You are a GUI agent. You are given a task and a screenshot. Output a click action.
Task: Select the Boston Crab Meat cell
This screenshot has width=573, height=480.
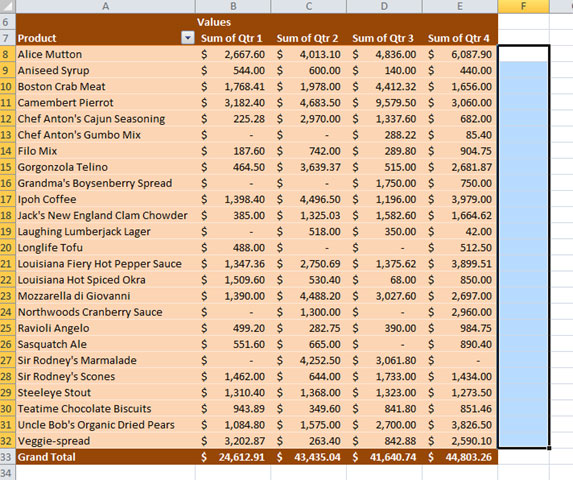pos(106,86)
